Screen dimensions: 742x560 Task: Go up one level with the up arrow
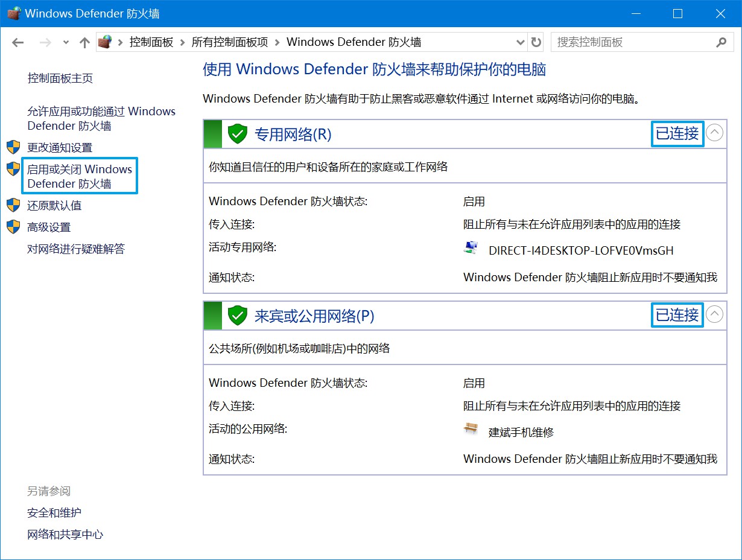[x=85, y=42]
